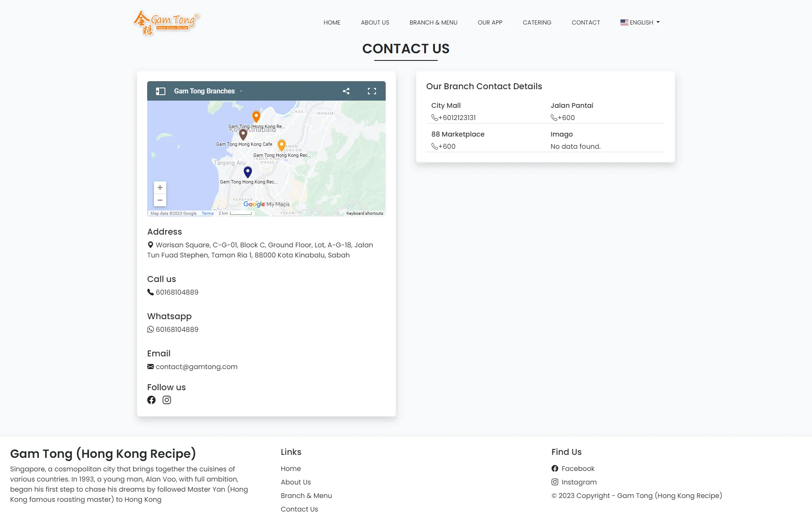Toggle the map sidebar panel icon
The image size is (812, 528).
(160, 91)
